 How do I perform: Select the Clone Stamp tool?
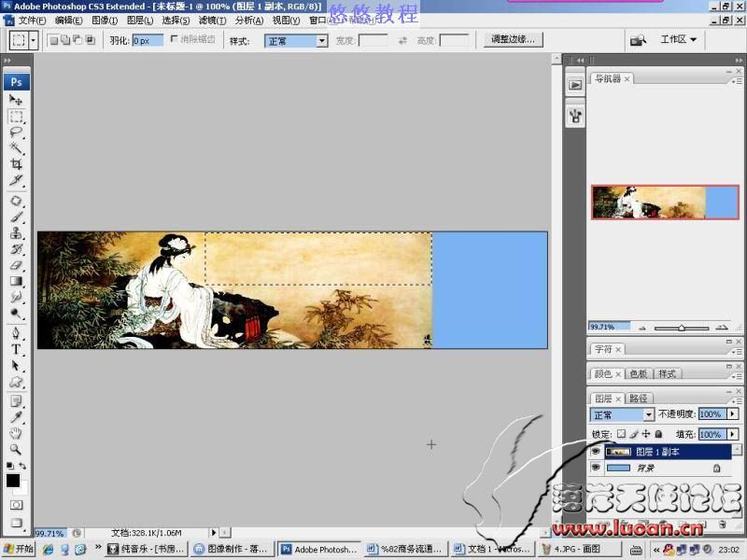pos(16,232)
